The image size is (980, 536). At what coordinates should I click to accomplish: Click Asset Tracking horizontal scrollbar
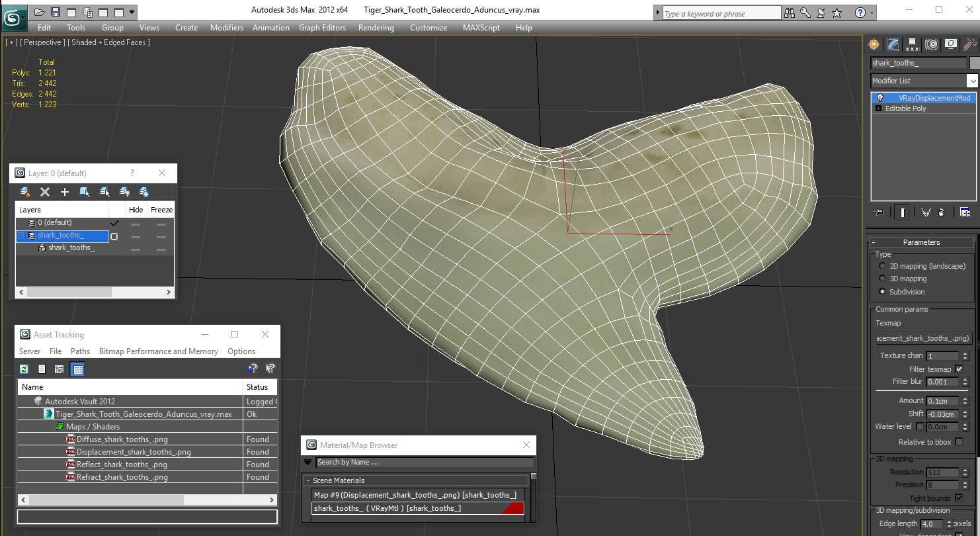tap(147, 500)
